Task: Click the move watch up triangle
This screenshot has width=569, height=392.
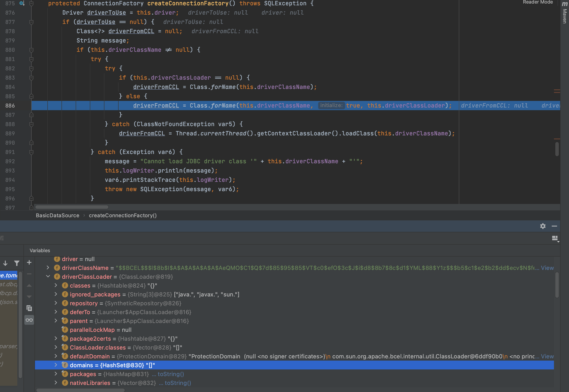Action: [x=29, y=285]
